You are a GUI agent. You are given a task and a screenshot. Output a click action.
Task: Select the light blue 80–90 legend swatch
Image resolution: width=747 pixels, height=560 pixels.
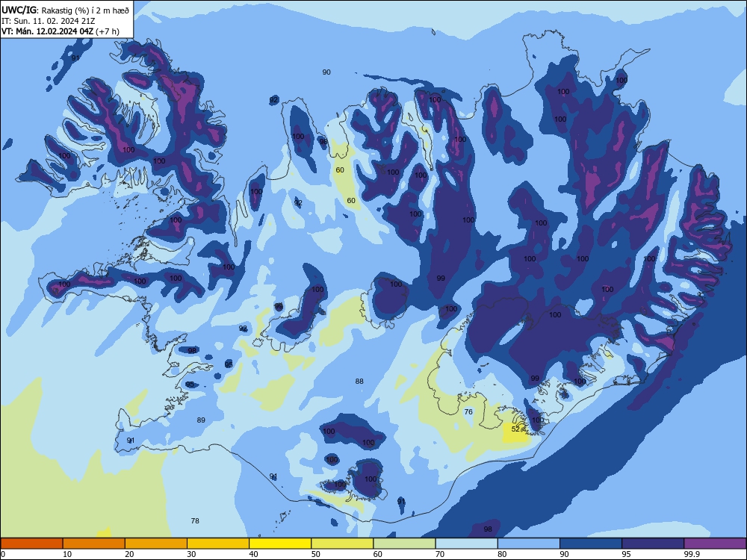(x=529, y=544)
